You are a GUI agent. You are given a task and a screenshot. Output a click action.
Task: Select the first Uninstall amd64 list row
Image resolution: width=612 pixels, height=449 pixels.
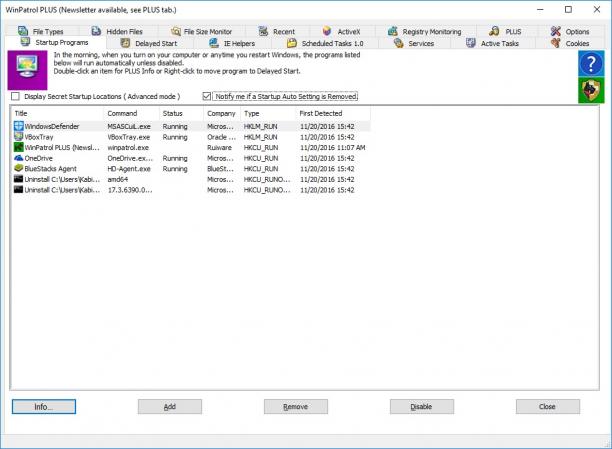pyautogui.click(x=191, y=179)
